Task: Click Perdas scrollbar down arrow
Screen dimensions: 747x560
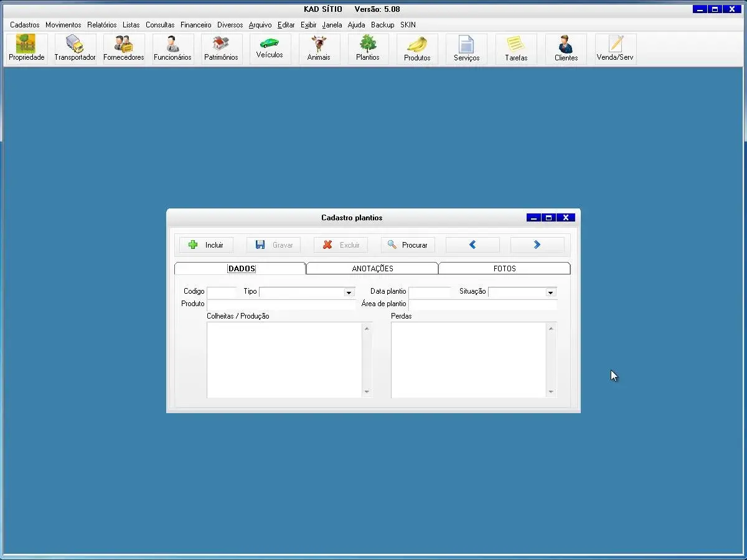Action: [x=551, y=392]
